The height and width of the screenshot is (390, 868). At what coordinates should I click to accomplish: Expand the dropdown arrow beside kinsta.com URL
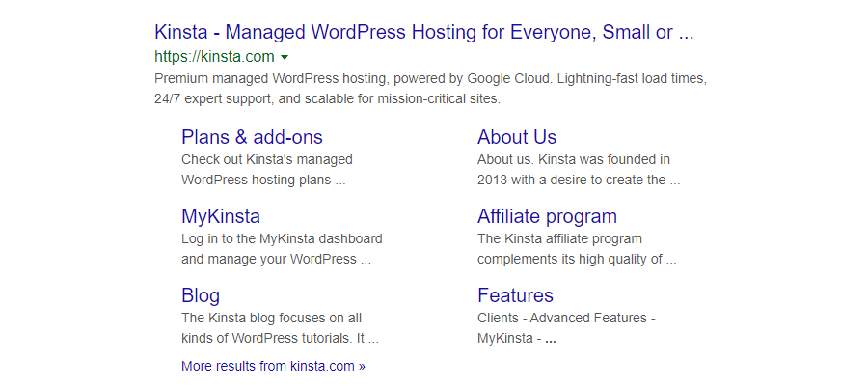coord(285,58)
